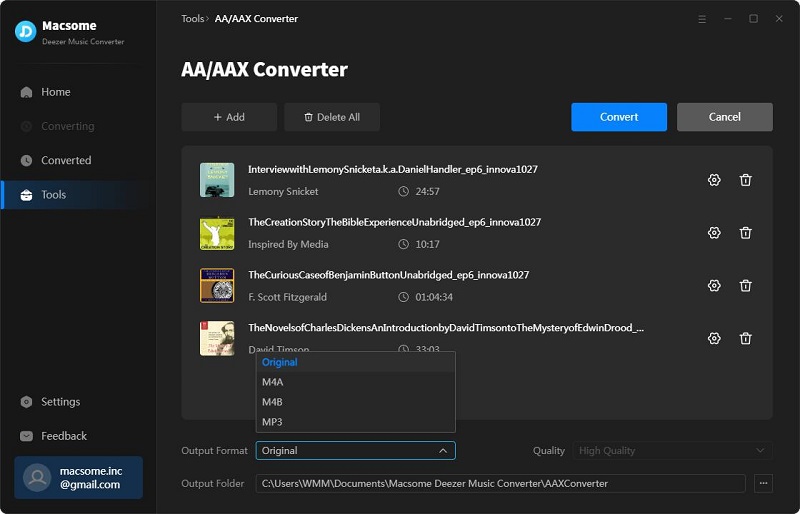Image resolution: width=800 pixels, height=514 pixels.
Task: Open settings for Charles Dickens audiobook
Action: [x=714, y=338]
